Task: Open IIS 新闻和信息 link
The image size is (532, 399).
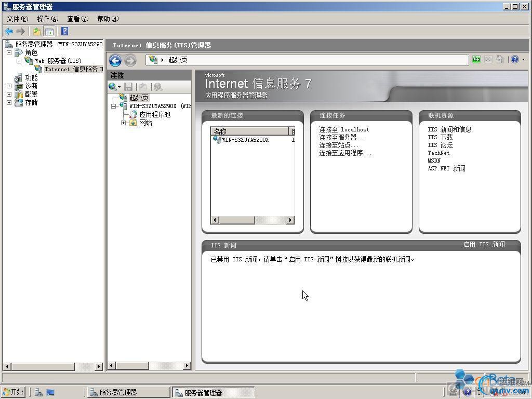Action: point(449,129)
